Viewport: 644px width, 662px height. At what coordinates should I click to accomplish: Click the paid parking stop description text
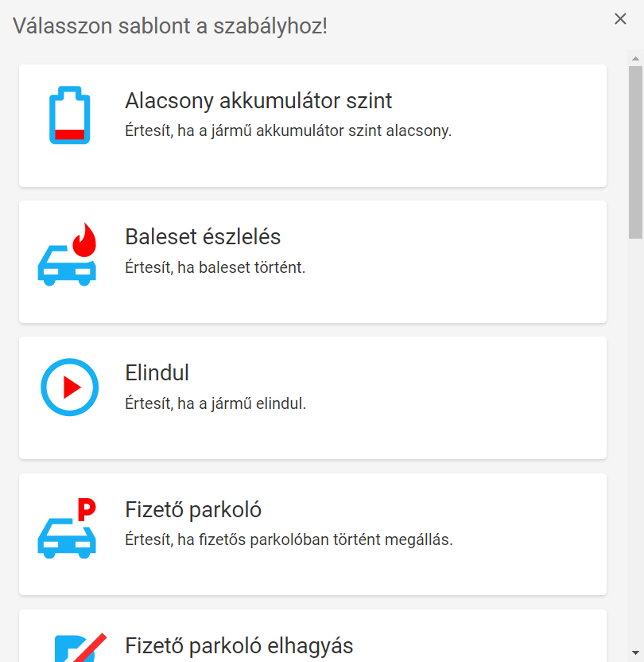[x=289, y=539]
